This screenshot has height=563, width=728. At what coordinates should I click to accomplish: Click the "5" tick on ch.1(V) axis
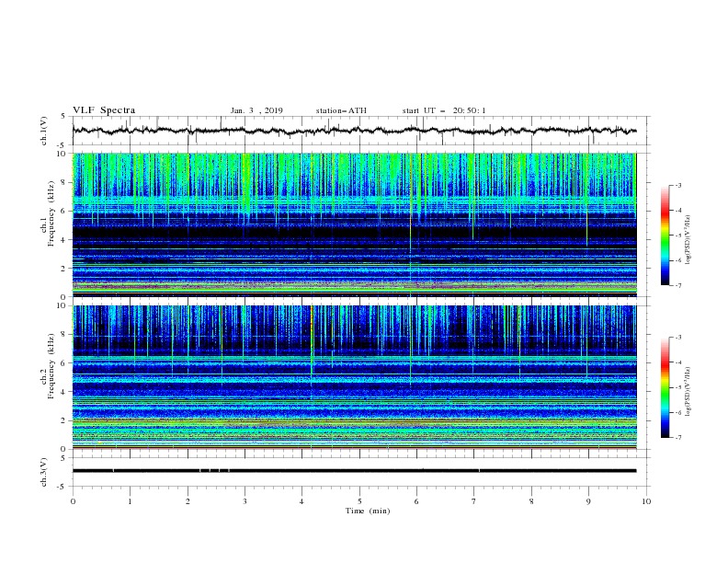point(63,116)
